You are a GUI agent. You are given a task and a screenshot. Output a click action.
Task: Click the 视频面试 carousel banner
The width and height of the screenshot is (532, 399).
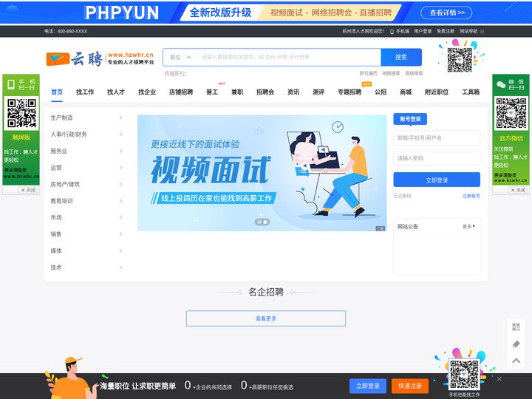point(262,173)
